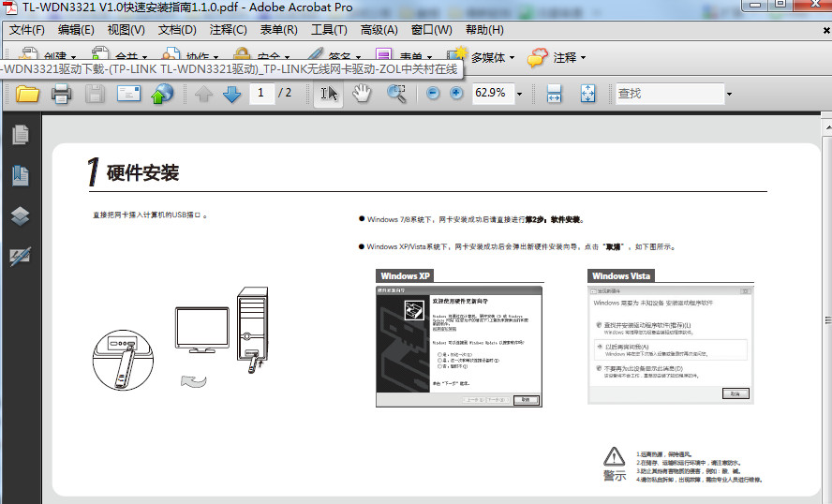
Task: Click the floppy disk save icon
Action: click(95, 94)
